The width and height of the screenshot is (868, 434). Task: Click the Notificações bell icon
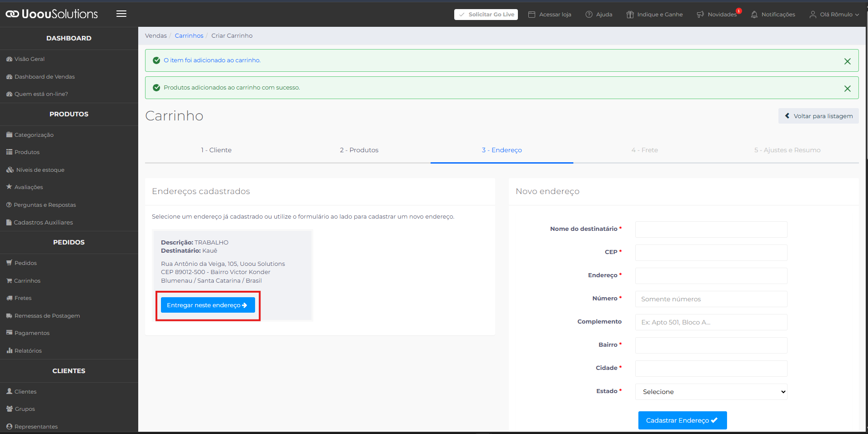coord(754,15)
